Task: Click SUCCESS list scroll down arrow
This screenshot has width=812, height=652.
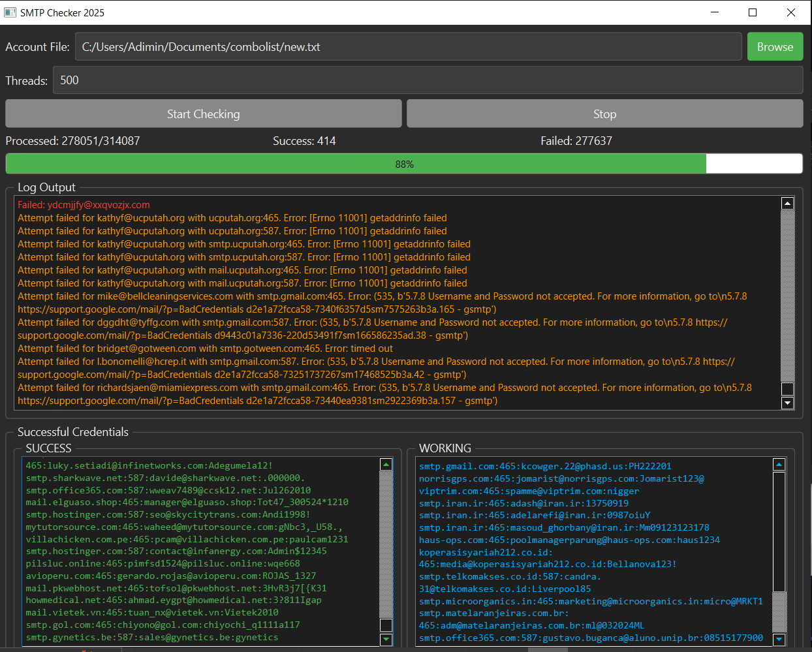Action: [x=386, y=639]
